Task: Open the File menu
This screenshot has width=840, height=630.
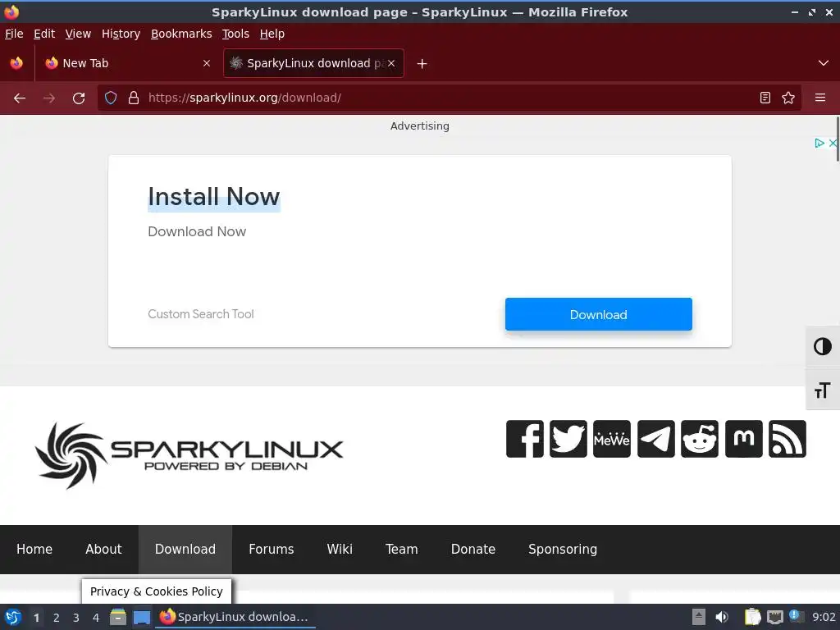Action: click(x=15, y=34)
